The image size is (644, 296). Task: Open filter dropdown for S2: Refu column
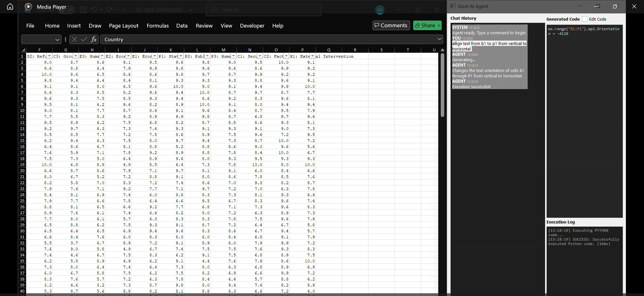tap(49, 56)
